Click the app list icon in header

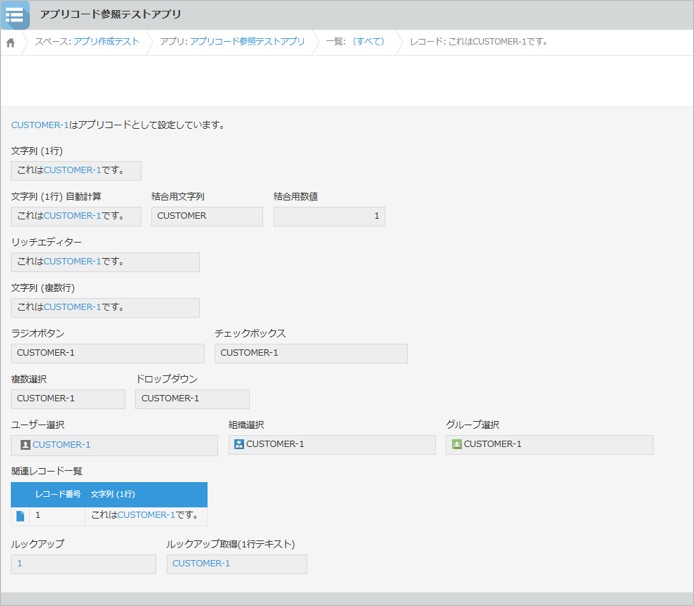click(15, 15)
